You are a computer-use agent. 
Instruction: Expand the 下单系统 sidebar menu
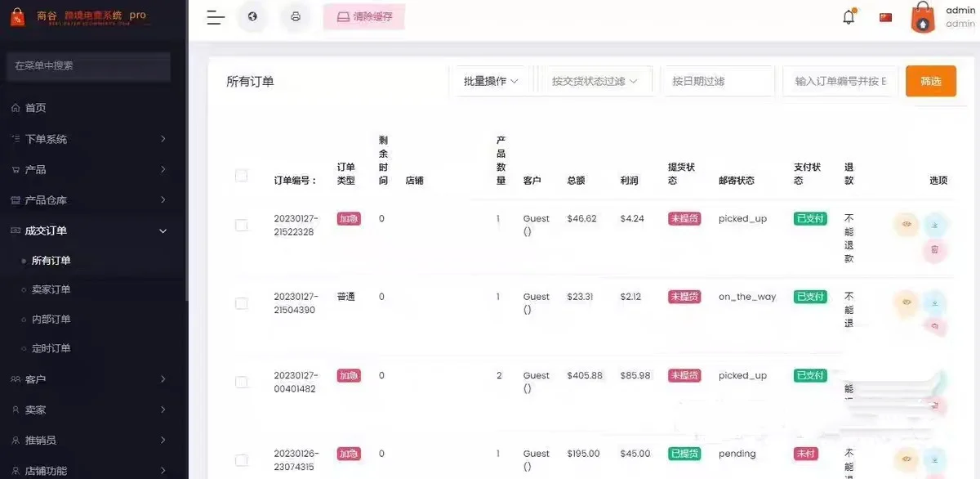coord(90,139)
